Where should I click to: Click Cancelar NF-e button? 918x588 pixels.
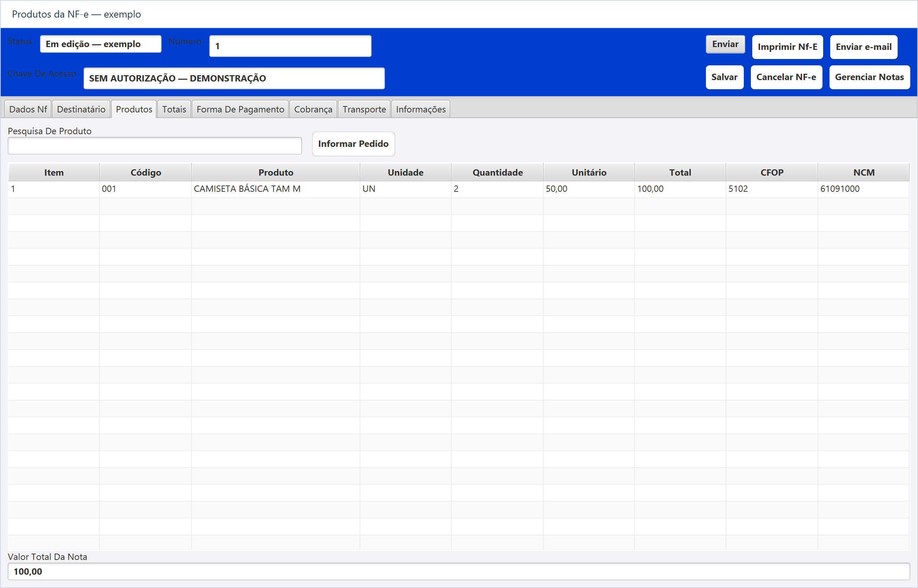tap(786, 77)
